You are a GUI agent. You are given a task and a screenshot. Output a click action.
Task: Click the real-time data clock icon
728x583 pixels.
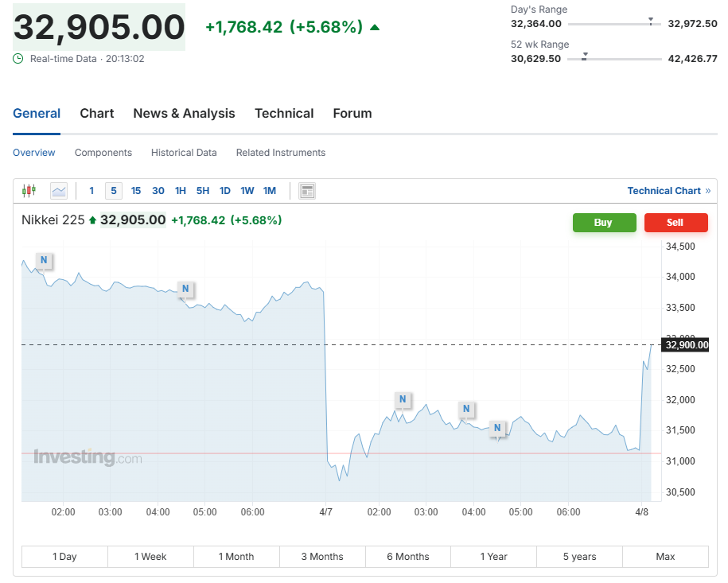point(18,59)
